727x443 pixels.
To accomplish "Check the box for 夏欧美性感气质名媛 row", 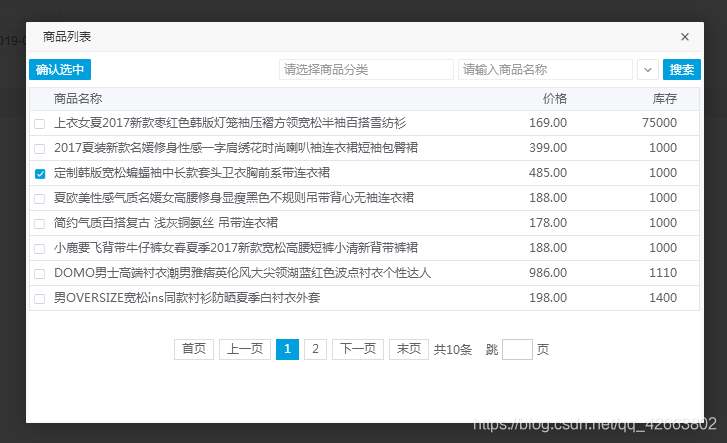I will tap(40, 199).
